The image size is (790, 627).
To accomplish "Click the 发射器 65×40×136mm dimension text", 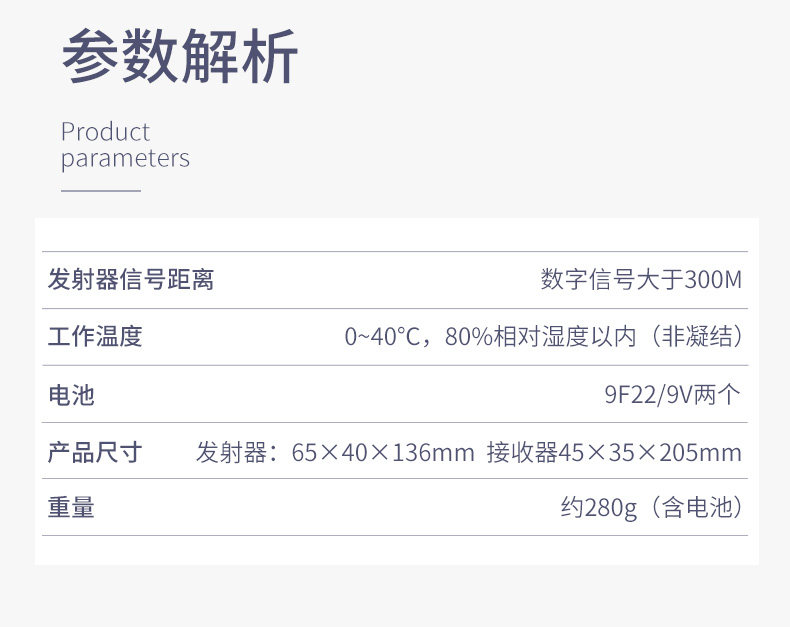I will click(335, 452).
